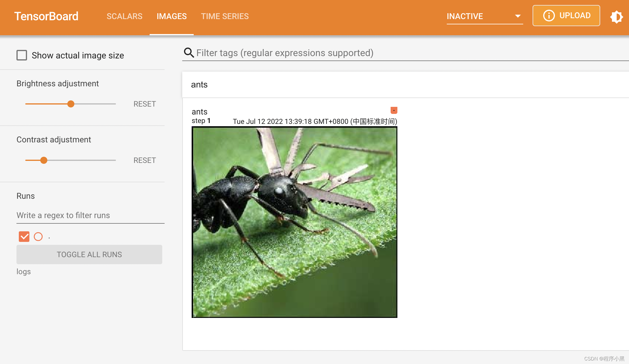Click the theme brightness toggle icon

click(616, 17)
